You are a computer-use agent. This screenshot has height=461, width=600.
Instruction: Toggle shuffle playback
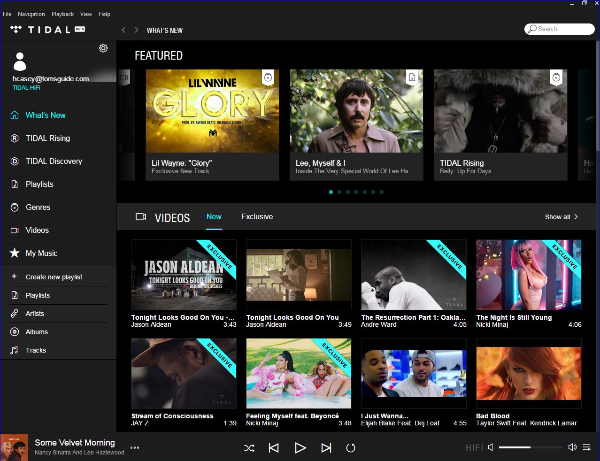tap(249, 448)
